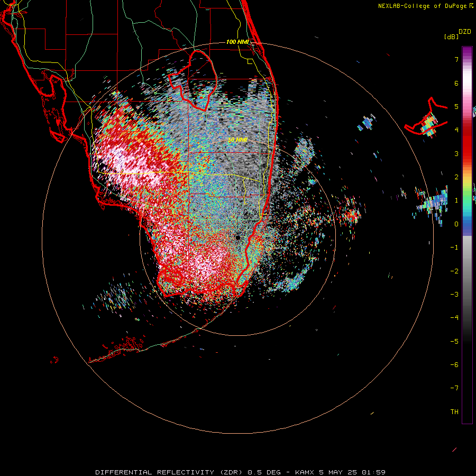Screen dimensions: 476x476
Task: Click the color scale value 4
Action: click(x=456, y=130)
